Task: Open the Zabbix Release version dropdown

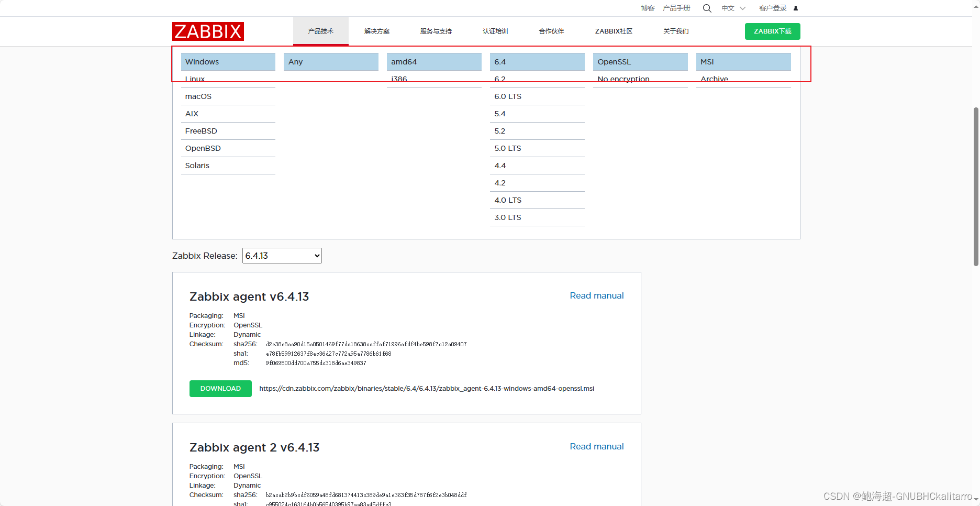Action: click(x=282, y=256)
